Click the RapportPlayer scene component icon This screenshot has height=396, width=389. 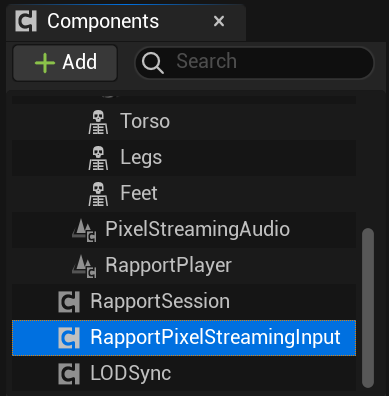[x=84, y=266]
